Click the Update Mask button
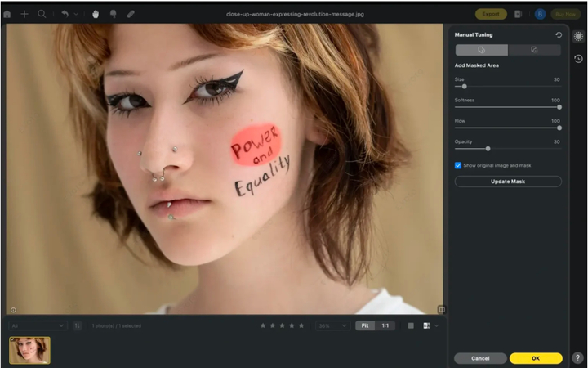This screenshot has width=588, height=368. [x=508, y=182]
